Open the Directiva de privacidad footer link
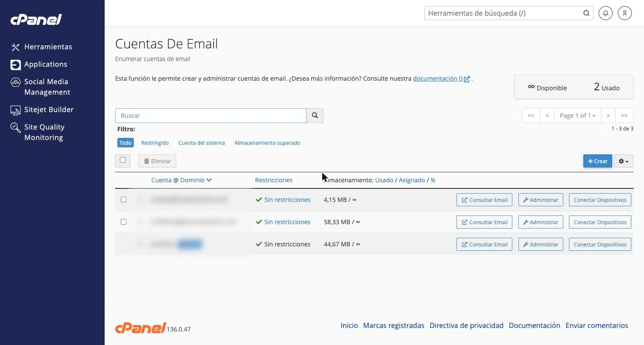Viewport: 644px width, 345px height. pos(467,325)
